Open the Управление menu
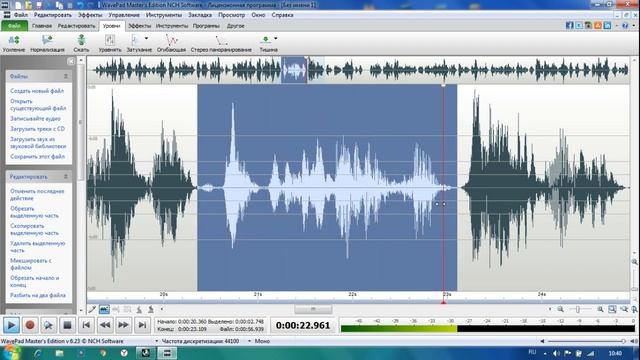This screenshot has height=360, width=640. 124,15
